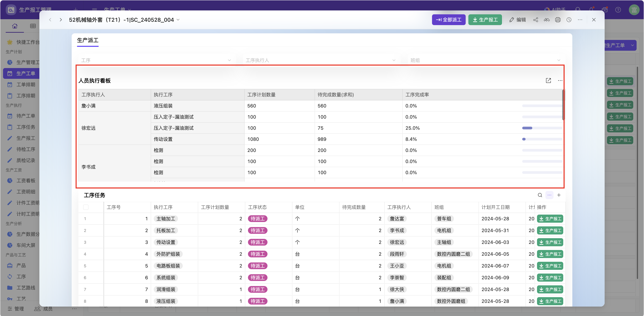Open the 班组 filter dropdown
The height and width of the screenshot is (316, 644).
coord(485,60)
